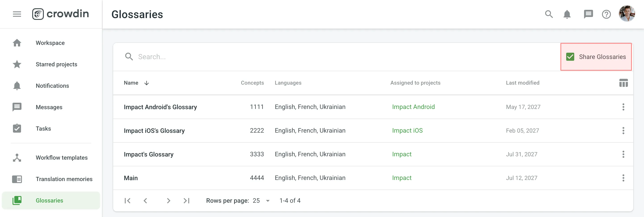644x217 pixels.
Task: Go to last page arrow
Action: (x=186, y=200)
